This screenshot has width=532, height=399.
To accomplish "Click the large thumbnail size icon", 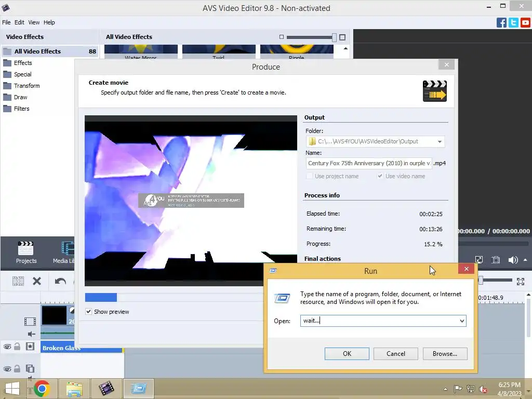I will [x=342, y=37].
